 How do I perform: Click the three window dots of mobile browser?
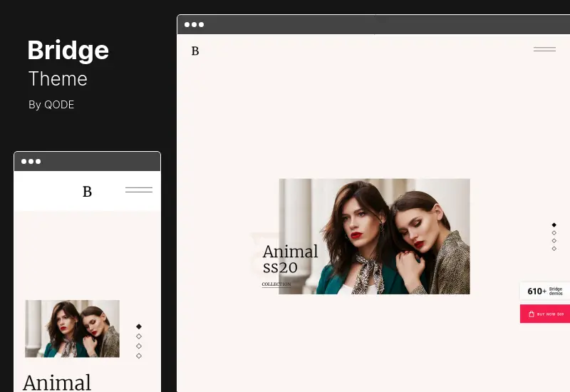coord(31,162)
